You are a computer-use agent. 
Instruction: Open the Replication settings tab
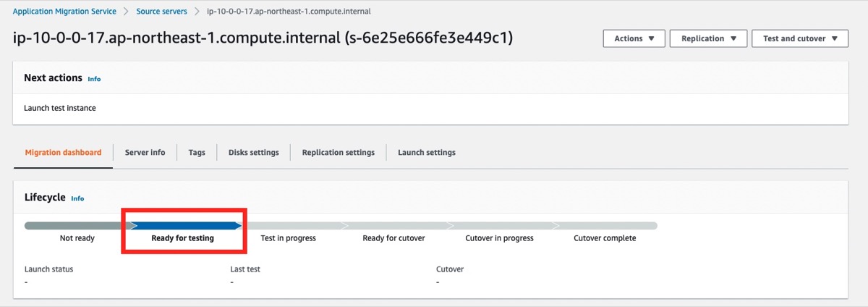[339, 153]
